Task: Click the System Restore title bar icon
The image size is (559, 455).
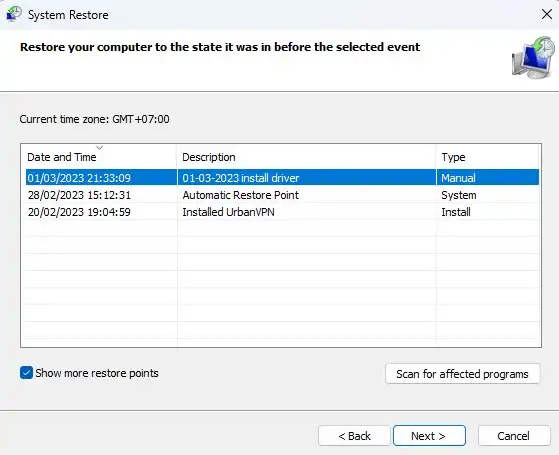Action: [14, 14]
